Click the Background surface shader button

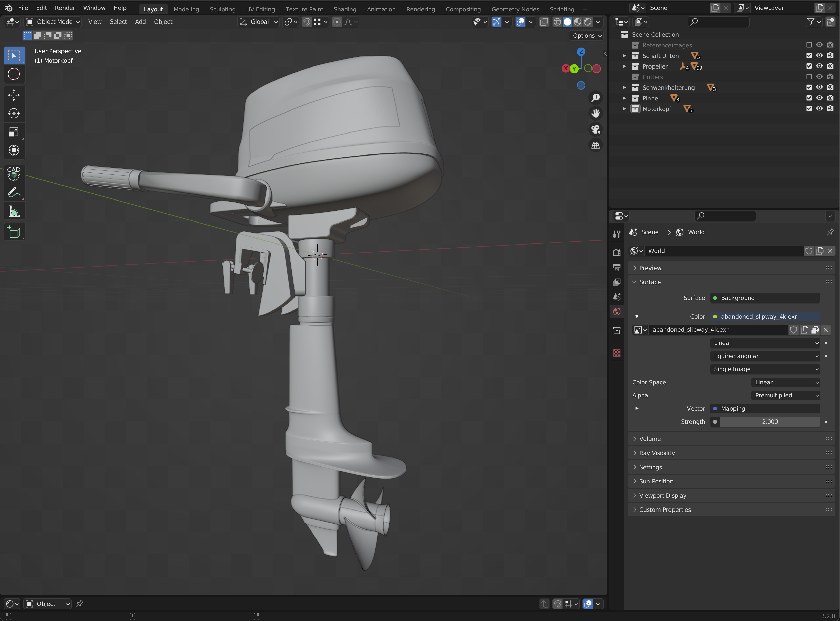coord(765,298)
